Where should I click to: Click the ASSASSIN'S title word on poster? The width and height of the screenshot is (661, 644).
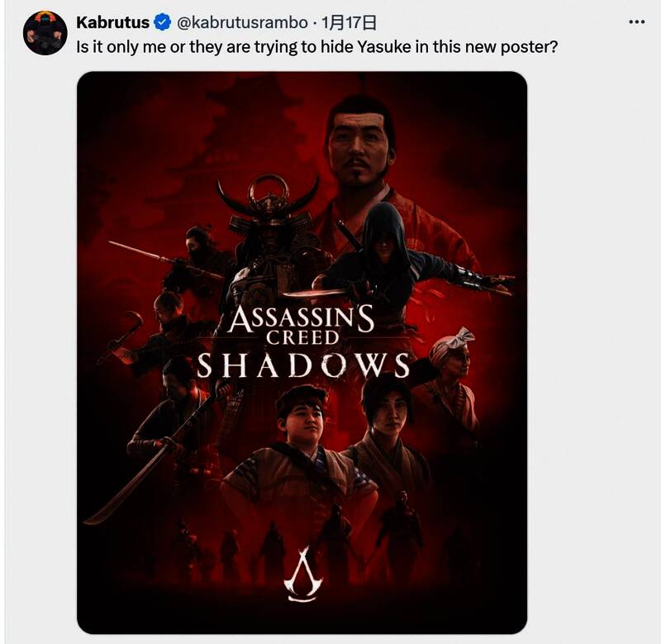click(302, 318)
